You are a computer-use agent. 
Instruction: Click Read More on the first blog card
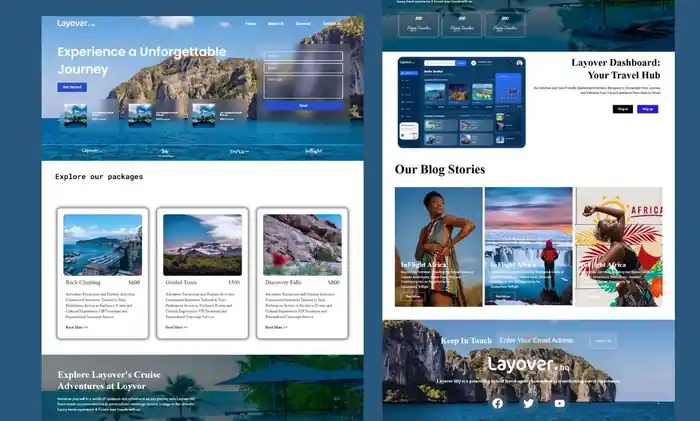(412, 296)
